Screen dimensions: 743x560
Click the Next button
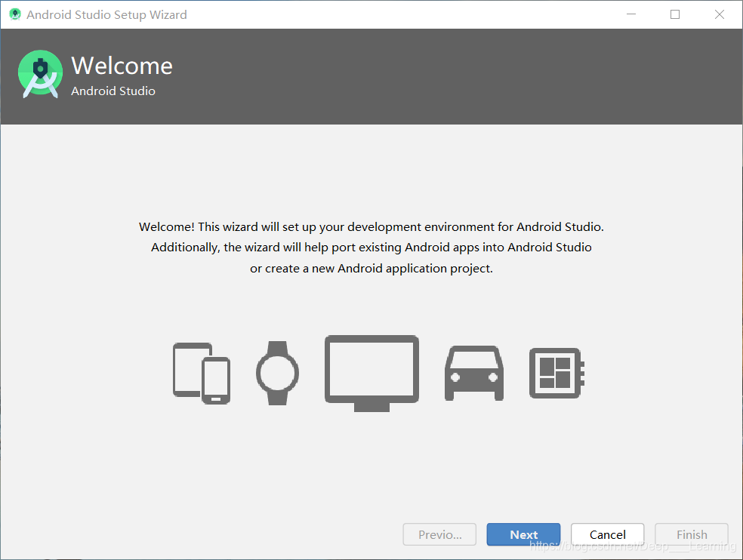pyautogui.click(x=523, y=534)
